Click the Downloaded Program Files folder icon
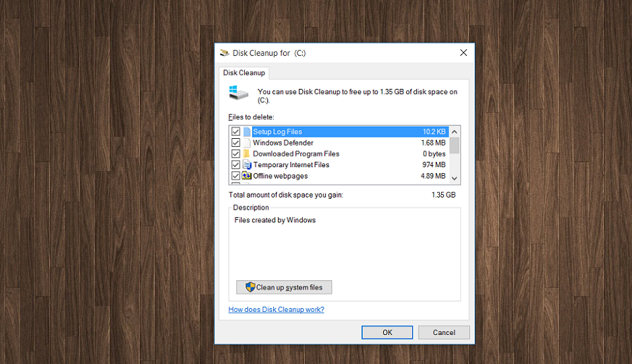This screenshot has width=632, height=364. (x=247, y=154)
